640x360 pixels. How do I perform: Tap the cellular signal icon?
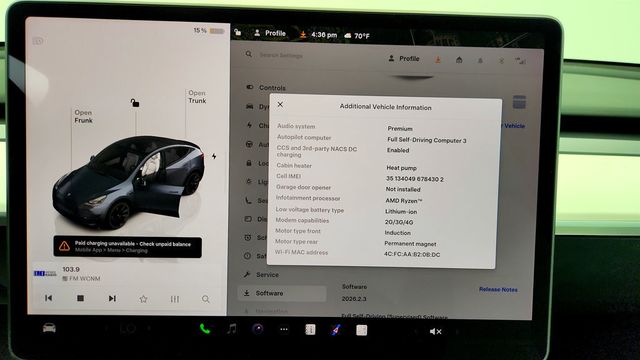point(520,61)
